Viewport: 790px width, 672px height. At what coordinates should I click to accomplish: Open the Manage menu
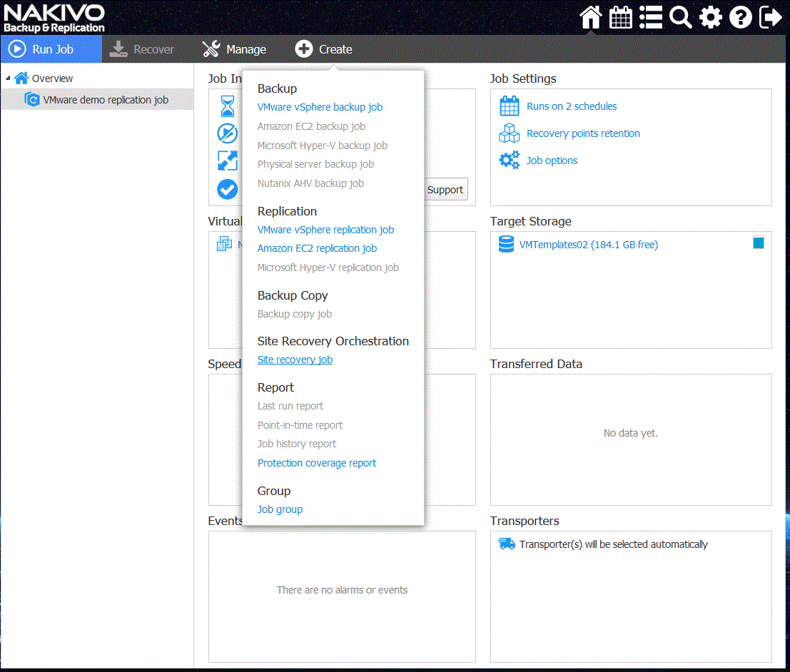point(234,49)
